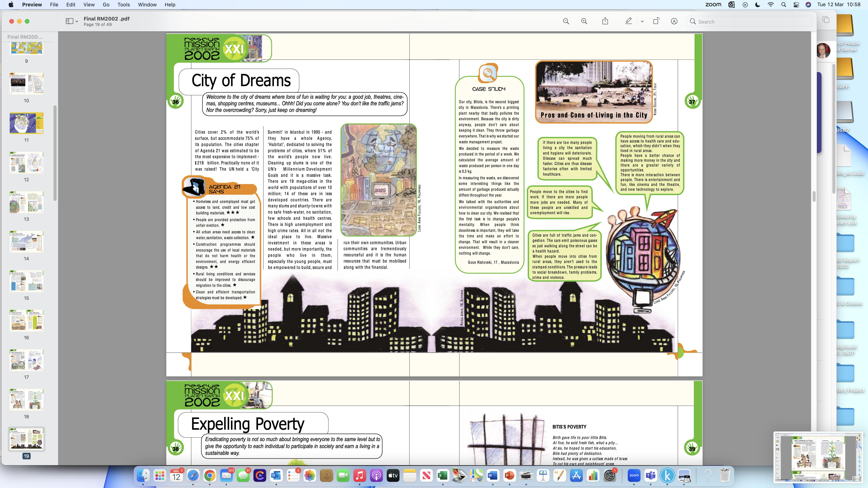
Task: Toggle Focus mode moon icon
Action: click(x=758, y=5)
